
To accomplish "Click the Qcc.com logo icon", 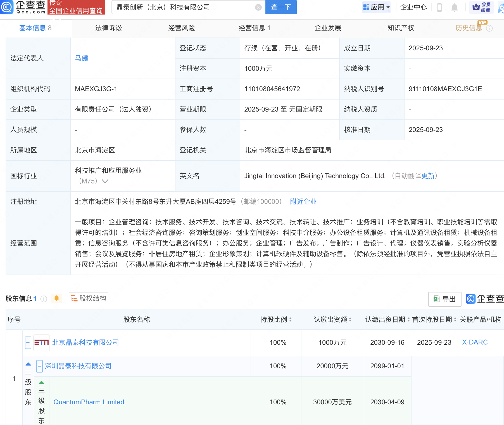I will pyautogui.click(x=7, y=7).
